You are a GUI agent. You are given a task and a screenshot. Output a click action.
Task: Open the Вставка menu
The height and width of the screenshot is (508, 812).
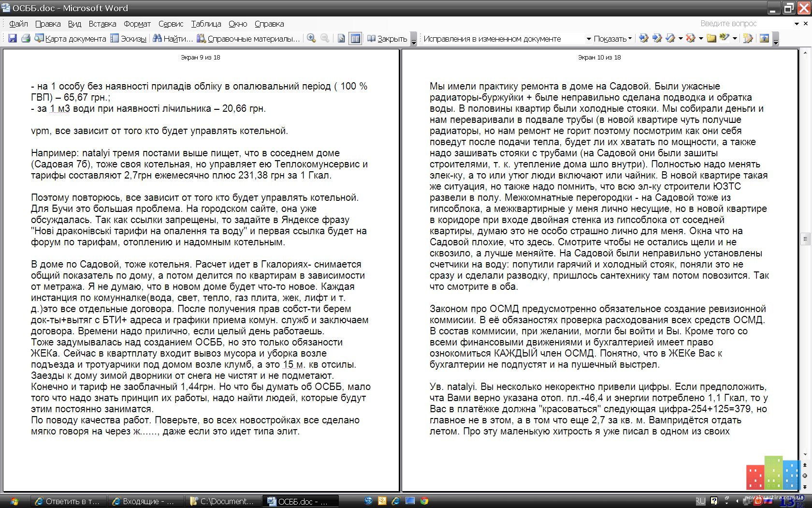(x=102, y=24)
